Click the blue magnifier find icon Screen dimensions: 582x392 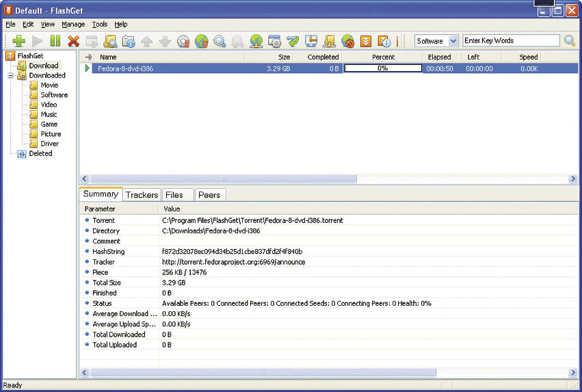click(220, 41)
